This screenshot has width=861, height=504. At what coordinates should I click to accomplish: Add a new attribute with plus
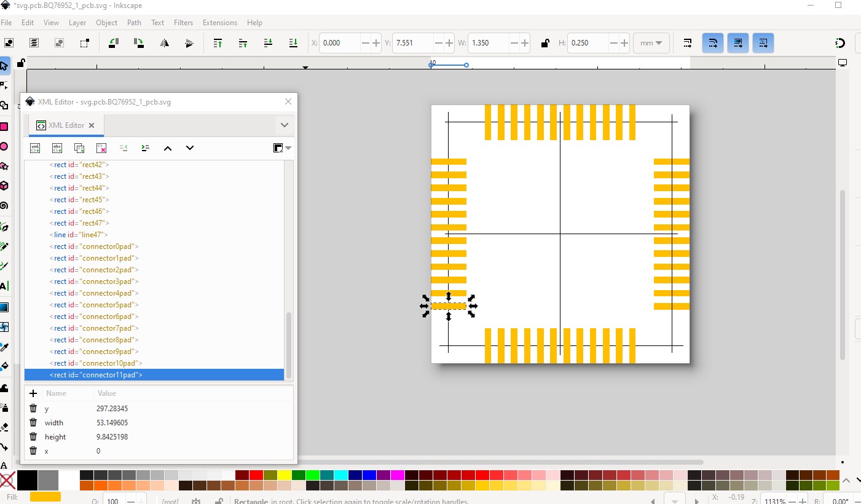(33, 393)
